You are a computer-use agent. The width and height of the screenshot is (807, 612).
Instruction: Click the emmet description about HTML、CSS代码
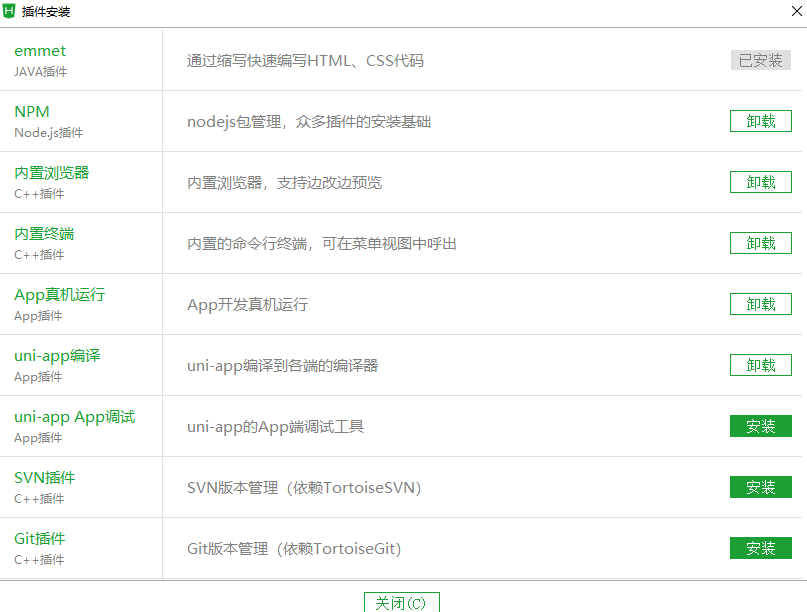coord(305,61)
